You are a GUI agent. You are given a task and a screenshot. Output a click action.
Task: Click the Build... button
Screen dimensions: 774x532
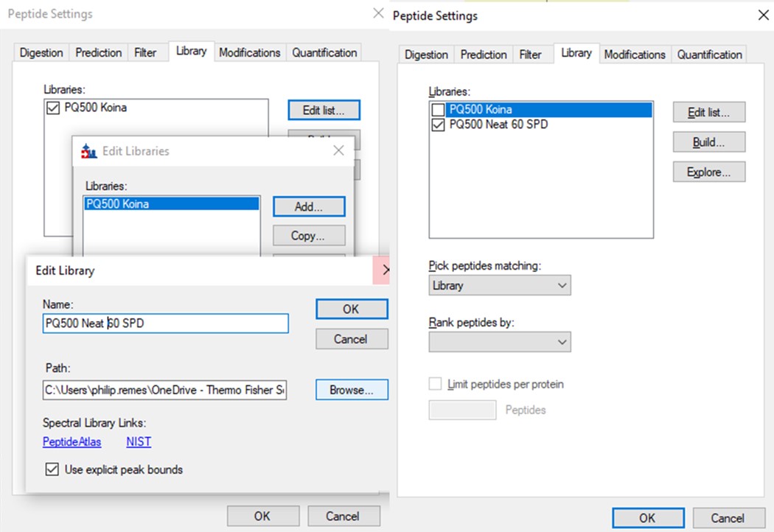tap(709, 142)
